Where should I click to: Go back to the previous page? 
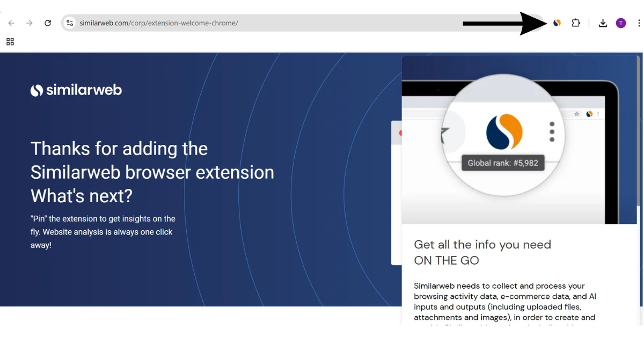pyautogui.click(x=11, y=23)
